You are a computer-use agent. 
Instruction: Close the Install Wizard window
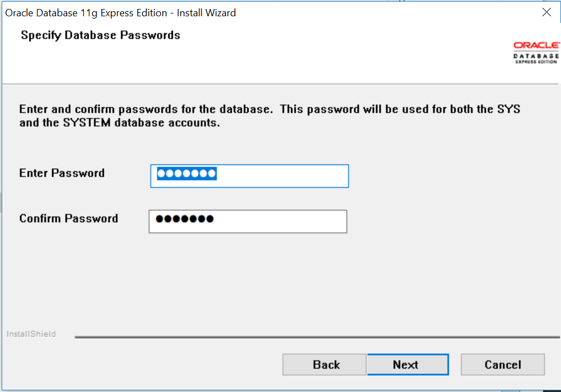coord(546,12)
